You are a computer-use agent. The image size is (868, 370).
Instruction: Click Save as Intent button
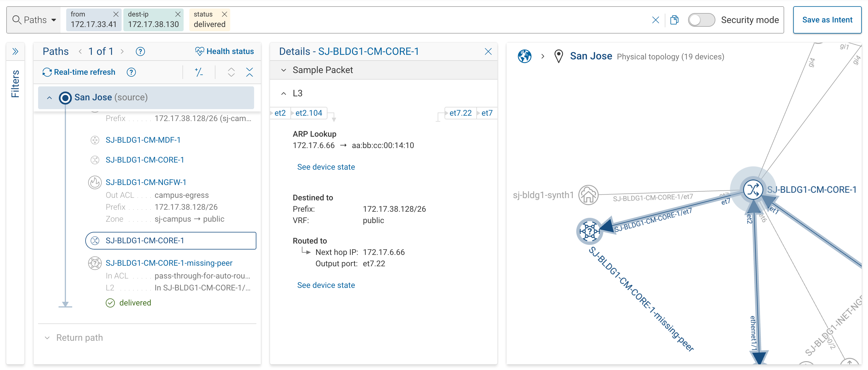click(827, 20)
